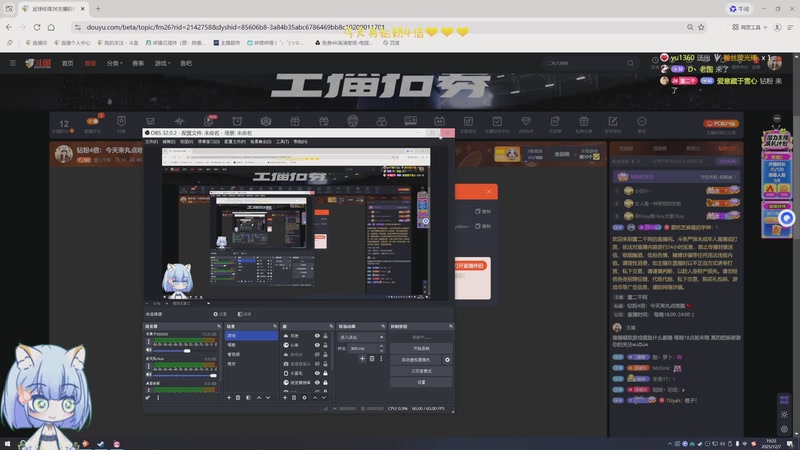The height and width of the screenshot is (450, 800).
Task: Close orange popup with X icon
Action: (489, 191)
